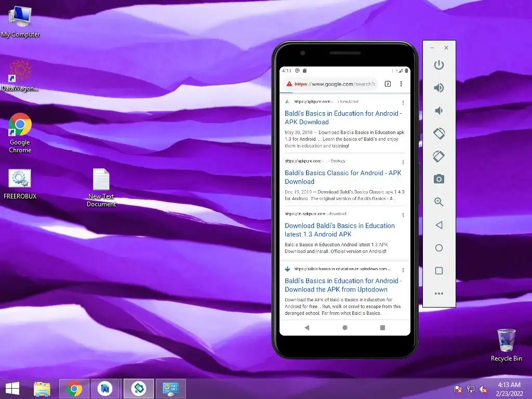
Task: Click the network tray icon
Action: 471,389
